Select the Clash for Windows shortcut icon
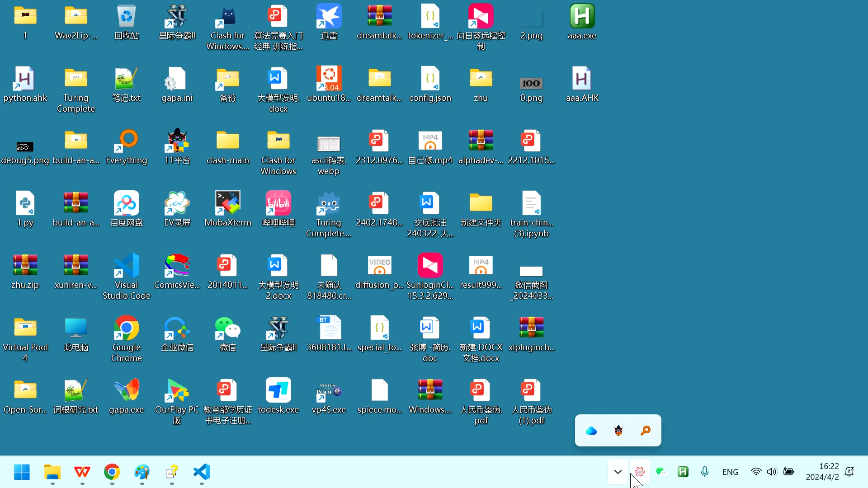Viewport: 868px width, 488px height. click(x=228, y=17)
